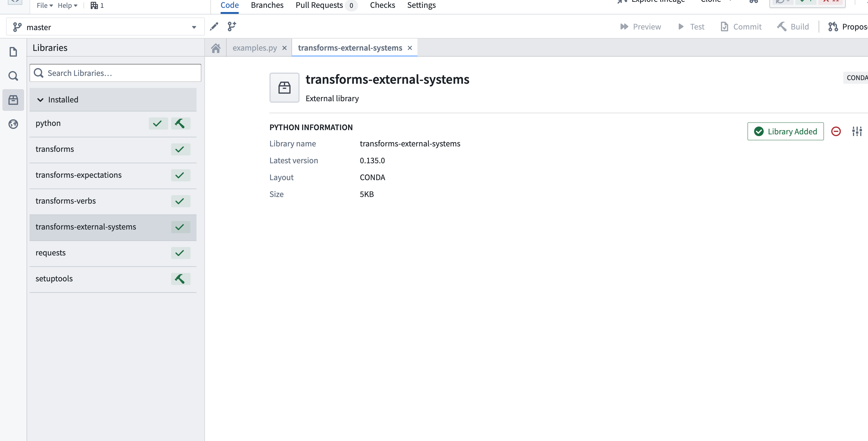Screen dimensions: 868x441
Task: Select the Branches tab
Action: pyautogui.click(x=267, y=5)
